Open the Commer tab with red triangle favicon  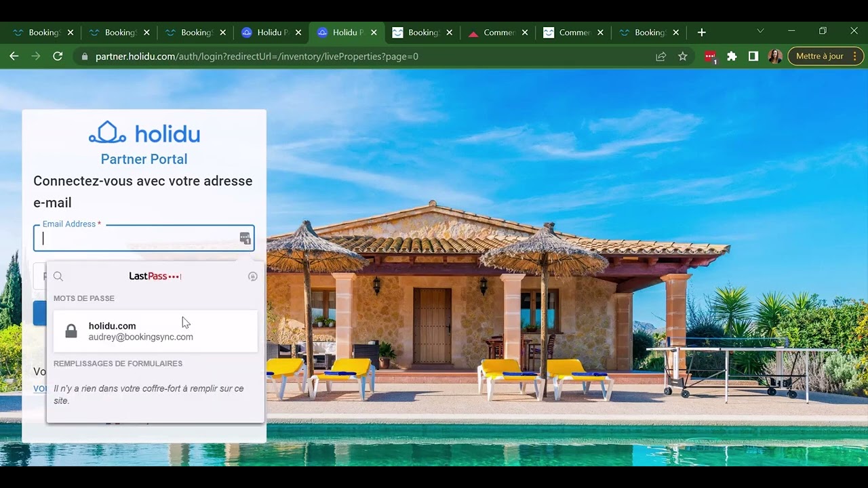pos(498,33)
